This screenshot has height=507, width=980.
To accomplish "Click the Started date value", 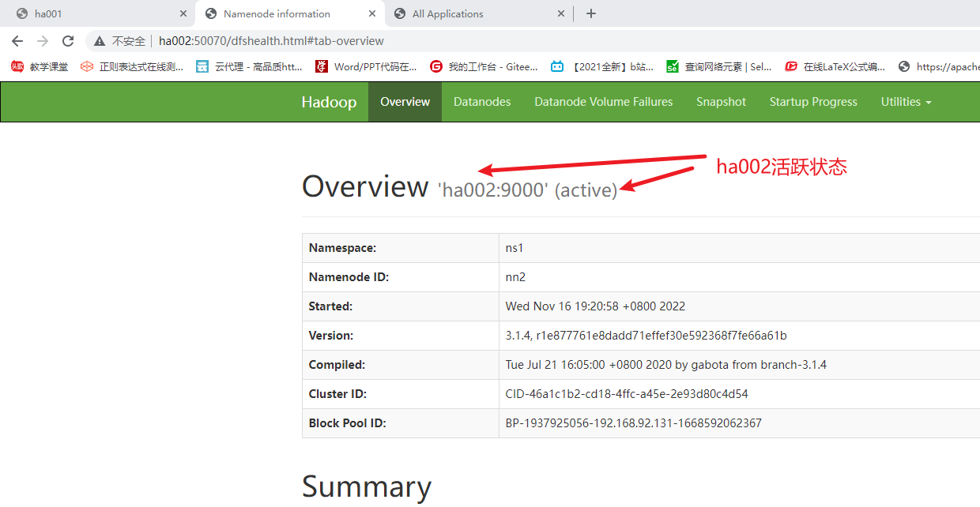I will click(595, 306).
